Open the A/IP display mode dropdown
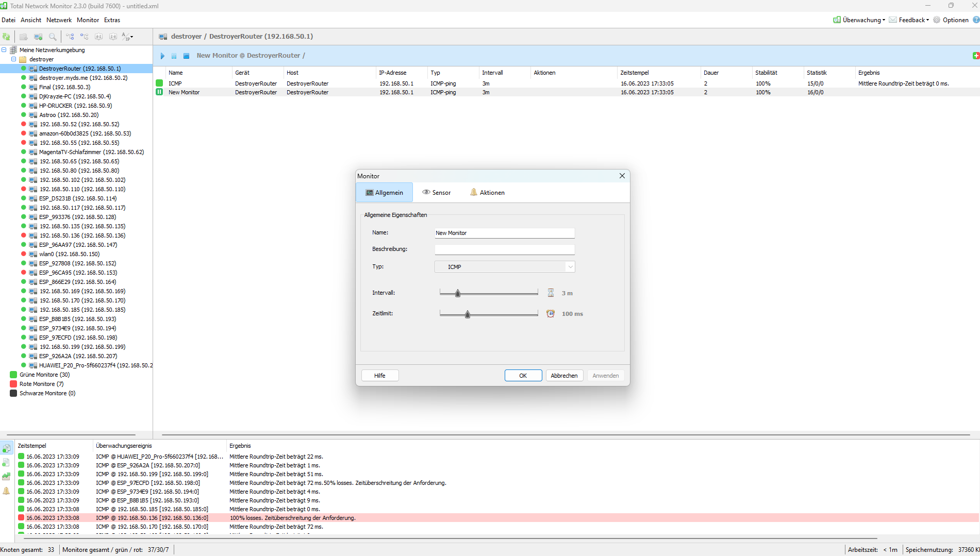Screen dimensions: 980x556 (x=128, y=37)
